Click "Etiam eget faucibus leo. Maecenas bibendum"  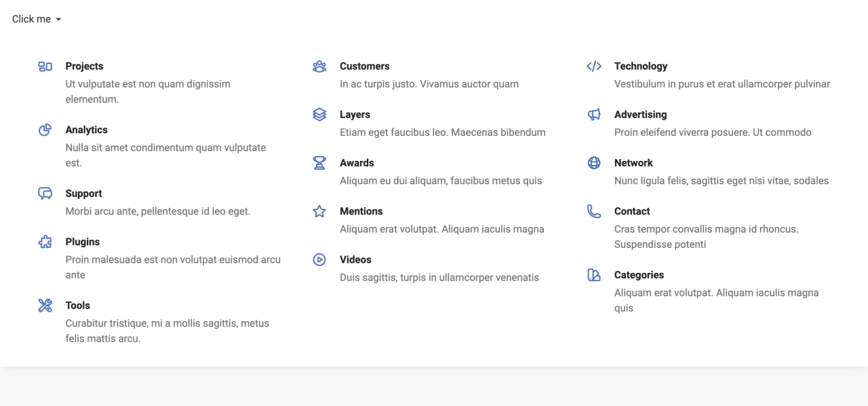tap(443, 132)
